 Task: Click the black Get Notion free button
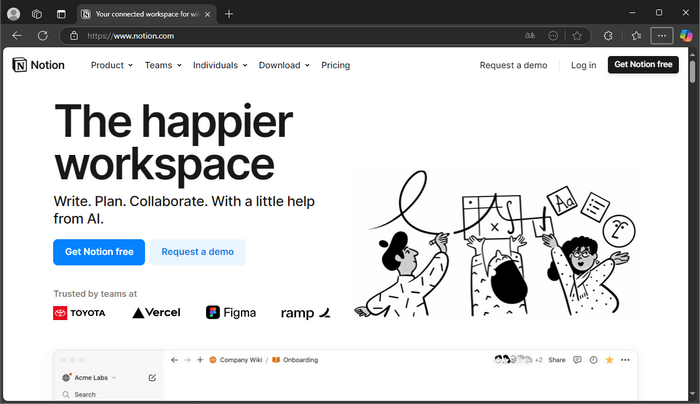tap(643, 65)
